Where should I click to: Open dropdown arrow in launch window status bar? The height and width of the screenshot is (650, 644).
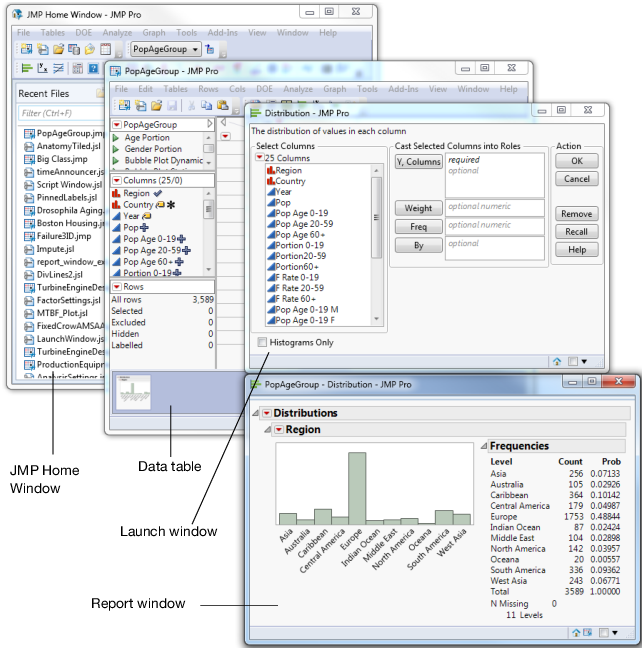[584, 361]
